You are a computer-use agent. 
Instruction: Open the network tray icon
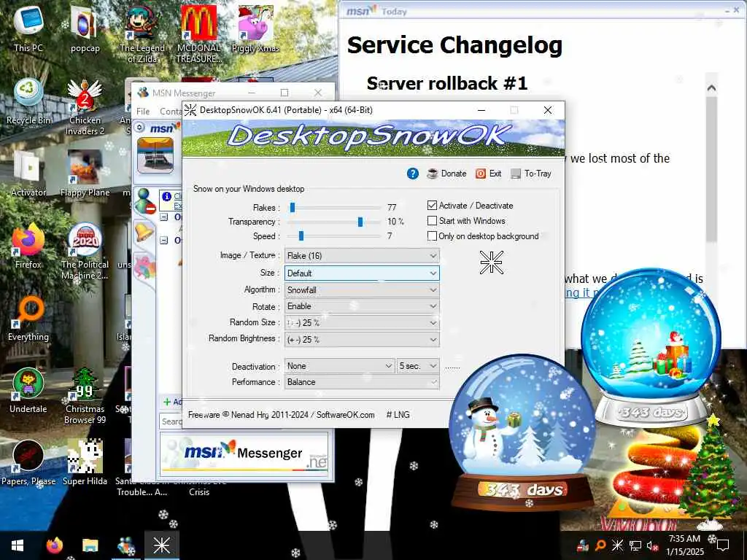[635, 545]
